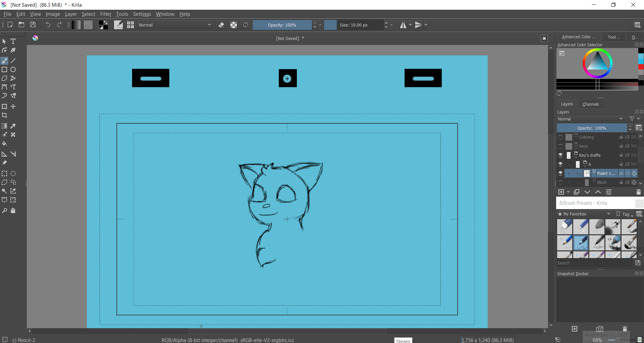
Task: Pick the Fill tool
Action: coord(4,144)
